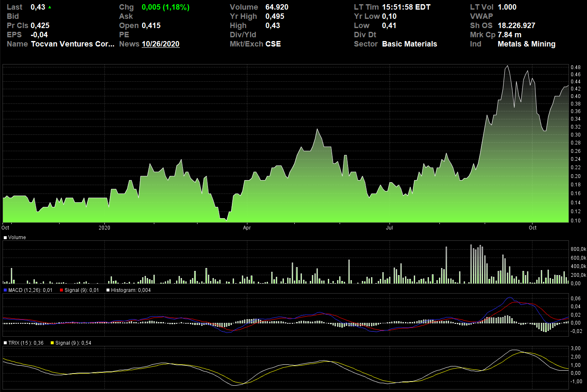Click the white Histogram legend square
This screenshot has height=392, width=587.
point(108,290)
